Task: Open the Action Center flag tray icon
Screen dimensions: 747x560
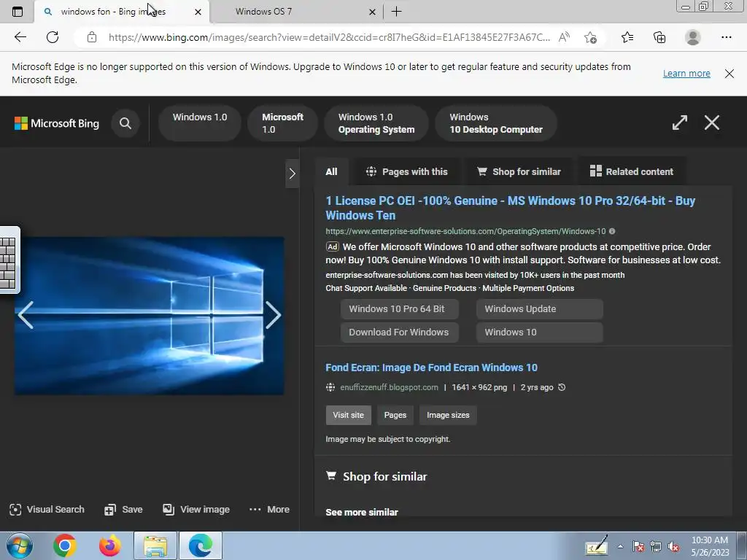Action: click(638, 547)
